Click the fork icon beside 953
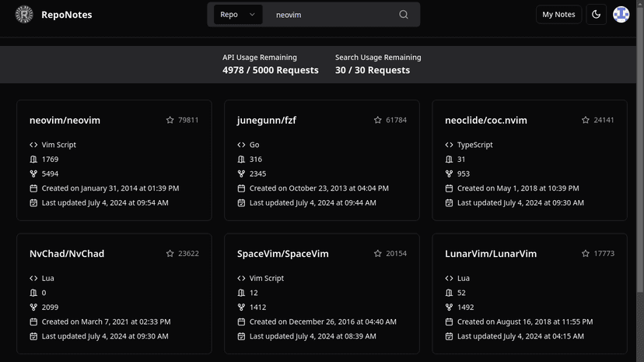The height and width of the screenshot is (362, 644). [450, 174]
